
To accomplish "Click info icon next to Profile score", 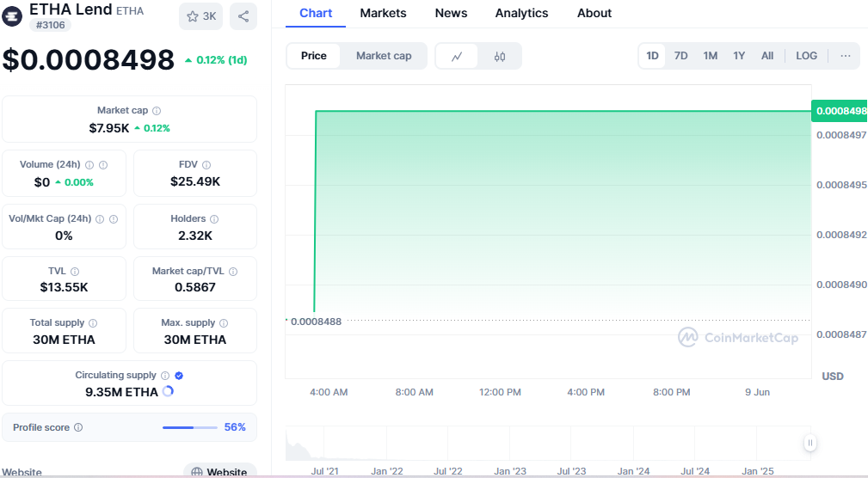I will (x=78, y=427).
